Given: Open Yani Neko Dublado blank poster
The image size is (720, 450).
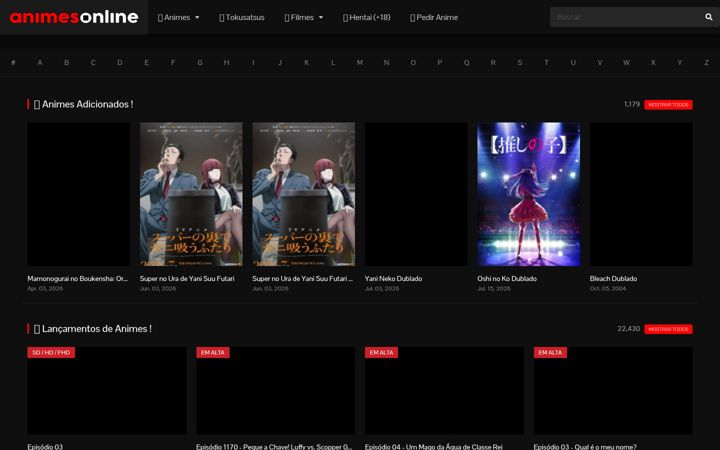Looking at the screenshot, I should coord(416,194).
